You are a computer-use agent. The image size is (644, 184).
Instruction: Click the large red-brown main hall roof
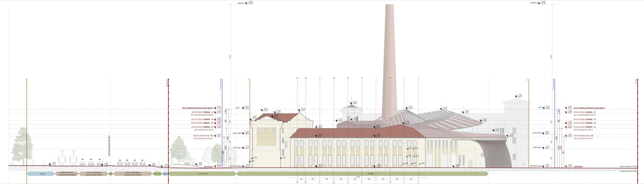[x=357, y=132]
